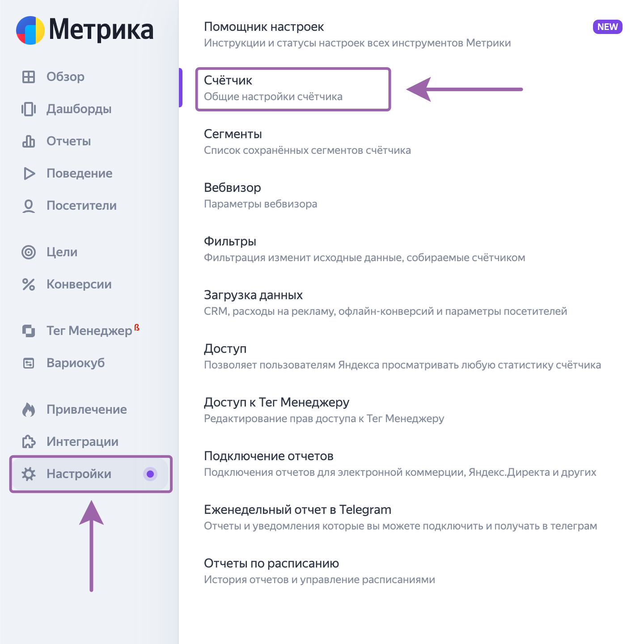
Task: Click the Метрика logo
Action: pyautogui.click(x=85, y=30)
